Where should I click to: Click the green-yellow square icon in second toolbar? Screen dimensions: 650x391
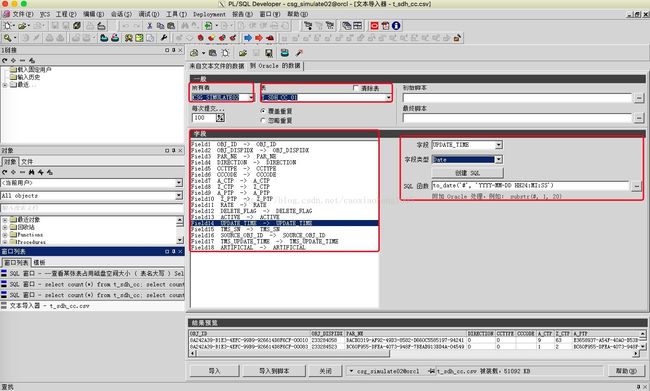139,38
